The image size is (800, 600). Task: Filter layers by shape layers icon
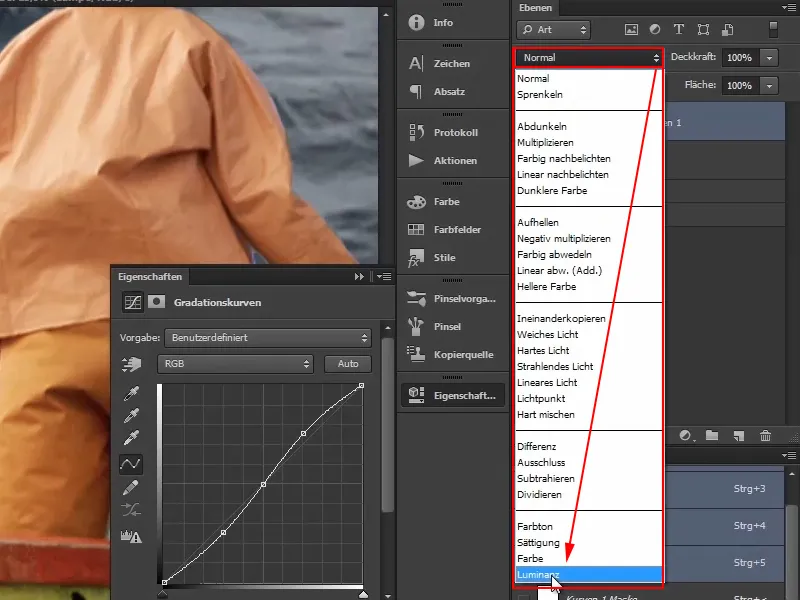pos(703,30)
